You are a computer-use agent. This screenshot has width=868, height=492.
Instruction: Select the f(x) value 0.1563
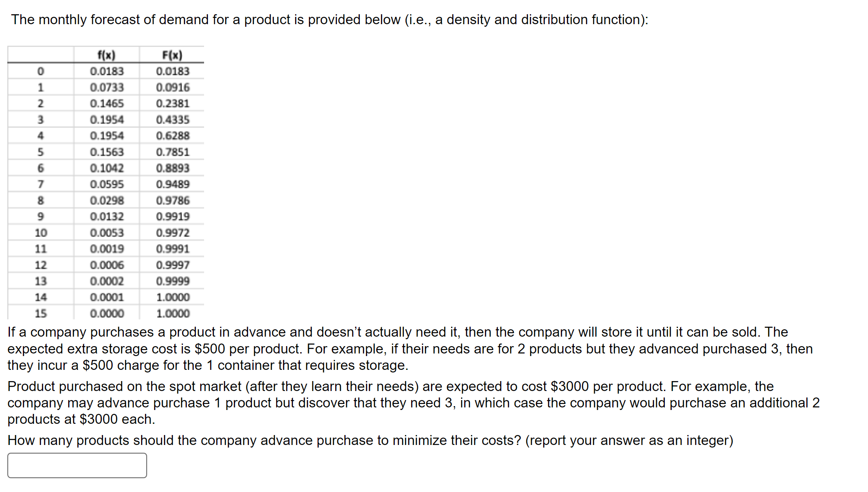[107, 152]
